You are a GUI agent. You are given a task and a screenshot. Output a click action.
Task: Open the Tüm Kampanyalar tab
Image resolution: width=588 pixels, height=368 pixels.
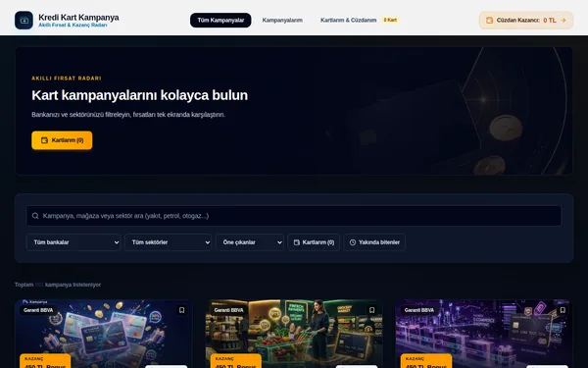point(220,21)
